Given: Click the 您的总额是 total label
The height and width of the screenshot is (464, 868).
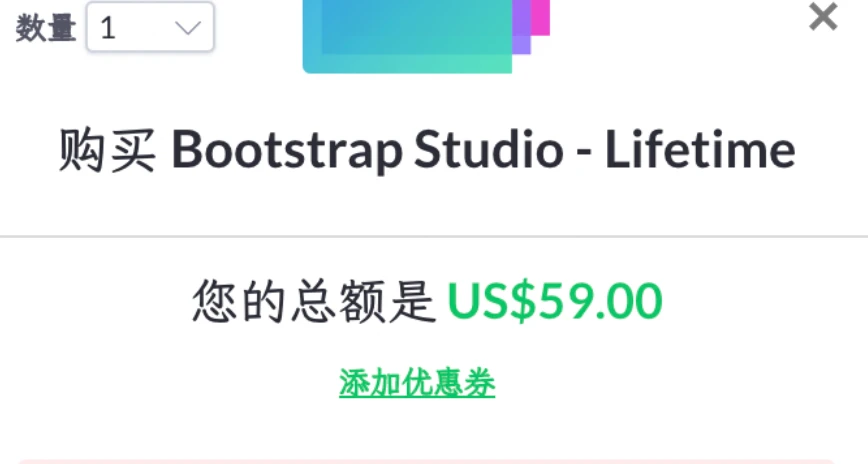Looking at the screenshot, I should tap(314, 301).
